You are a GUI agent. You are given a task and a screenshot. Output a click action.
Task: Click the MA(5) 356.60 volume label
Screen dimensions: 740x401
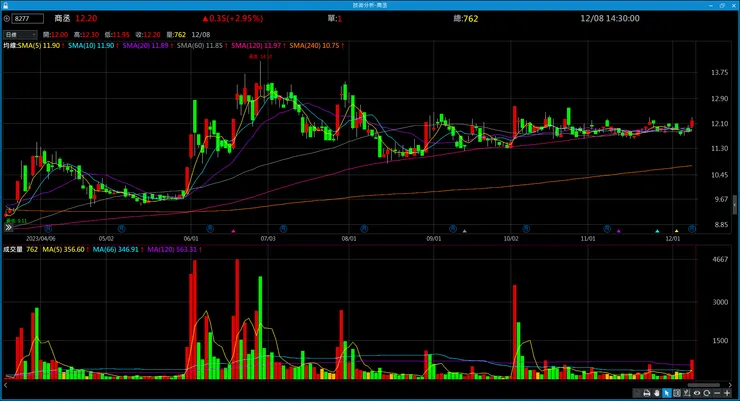coord(63,250)
